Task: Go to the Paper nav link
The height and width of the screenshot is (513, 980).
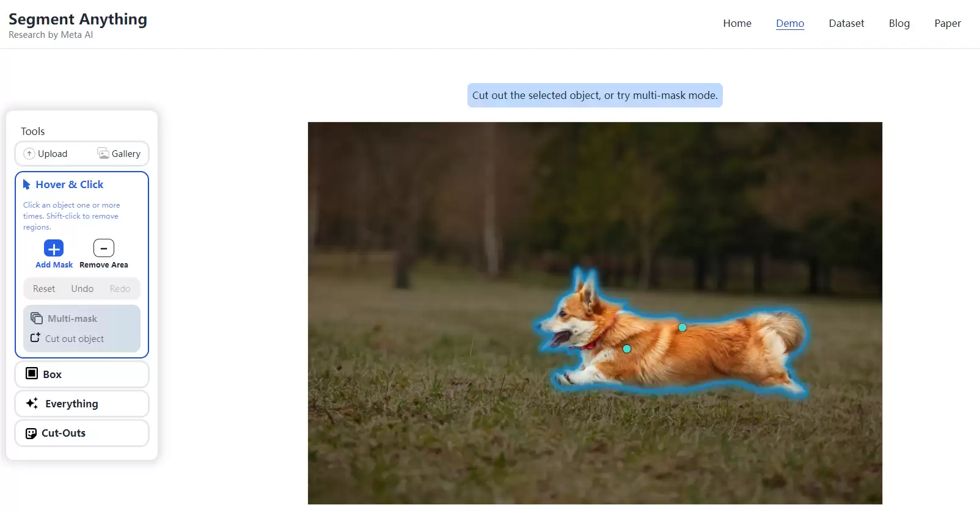Action: [x=948, y=23]
